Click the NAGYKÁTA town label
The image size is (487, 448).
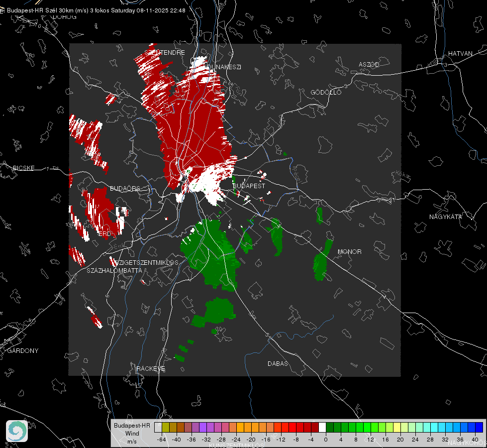(446, 217)
